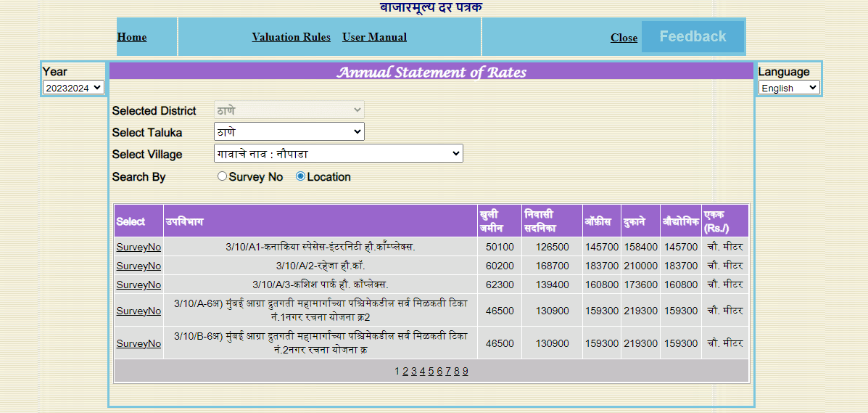
Task: Click SurveyNo link for 3/10/A1 row
Action: pos(139,247)
